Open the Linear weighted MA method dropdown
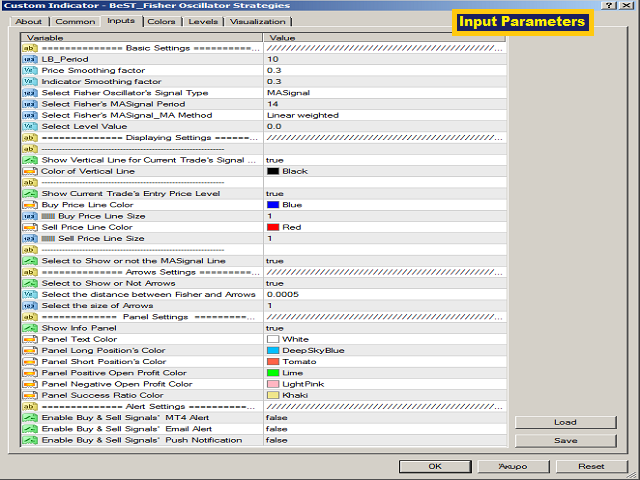The image size is (640, 480). click(385, 115)
